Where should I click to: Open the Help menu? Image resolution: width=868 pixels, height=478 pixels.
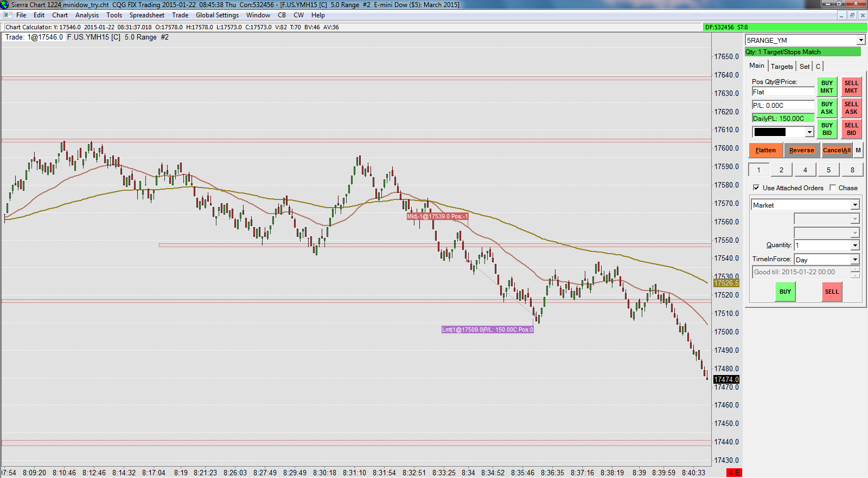coord(318,15)
